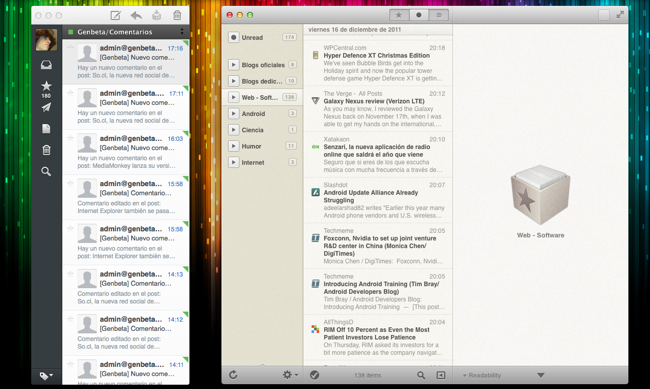
Task: Select Unread in Reeder sidebar
Action: coord(262,37)
